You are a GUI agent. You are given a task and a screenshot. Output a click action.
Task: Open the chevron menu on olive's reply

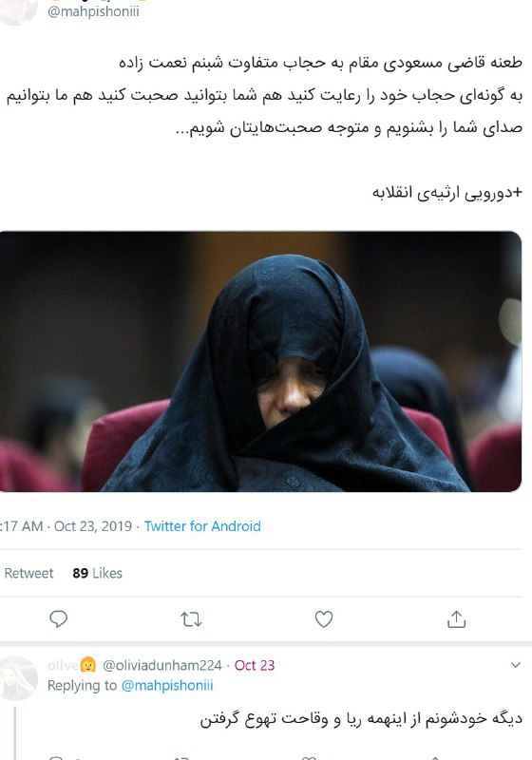tap(516, 665)
